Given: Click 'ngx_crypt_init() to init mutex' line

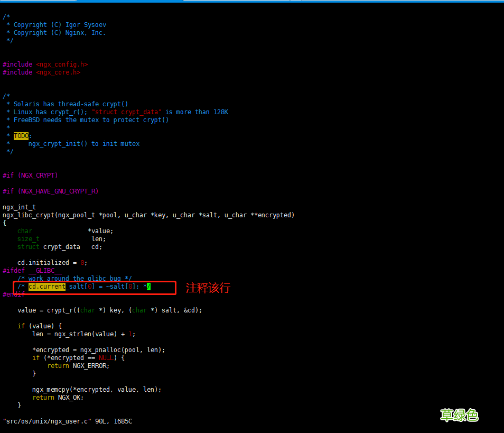Looking at the screenshot, I should (x=84, y=144).
